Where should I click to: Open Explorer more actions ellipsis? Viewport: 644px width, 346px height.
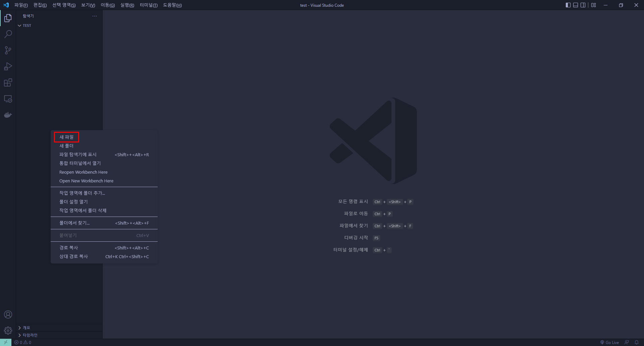[95, 16]
